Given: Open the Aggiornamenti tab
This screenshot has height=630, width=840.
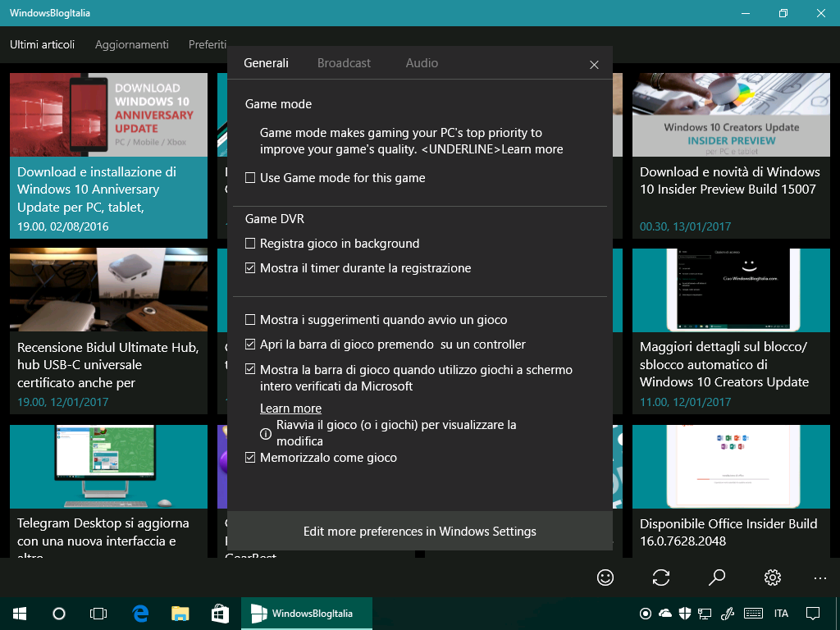Looking at the screenshot, I should (x=132, y=44).
